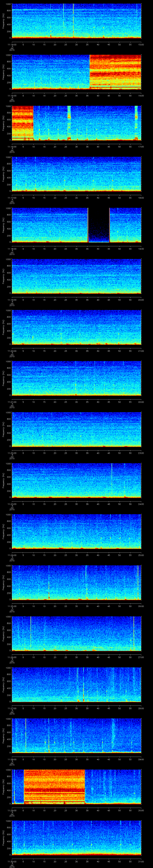Click the 11:24:00 time axis label
The height and width of the screenshot is (868, 153).
(x=12, y=555)
